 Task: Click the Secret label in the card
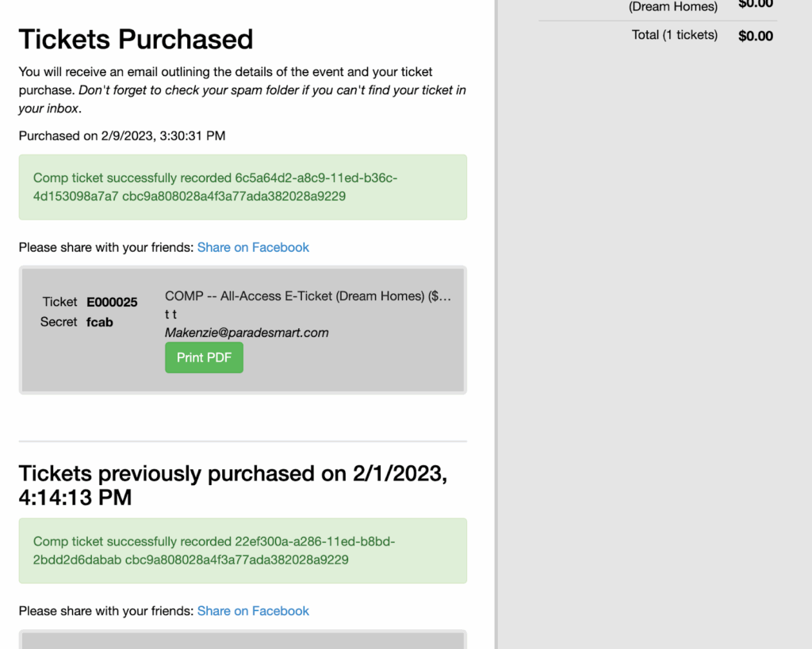[59, 322]
